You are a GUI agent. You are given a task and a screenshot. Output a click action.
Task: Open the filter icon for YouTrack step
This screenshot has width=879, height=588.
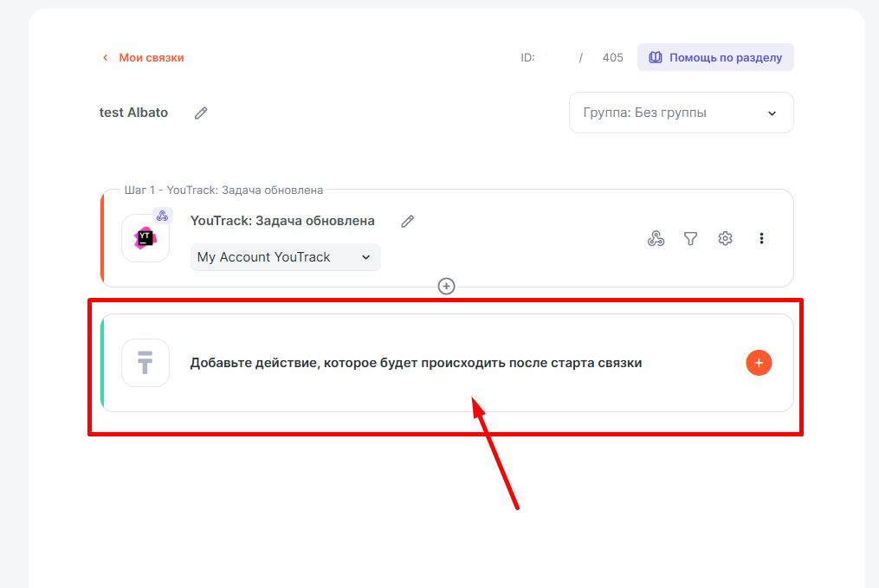click(x=690, y=238)
